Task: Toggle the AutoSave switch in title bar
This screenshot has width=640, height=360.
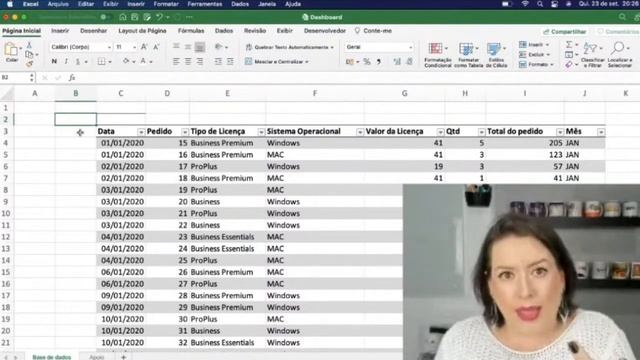Action: (105, 17)
